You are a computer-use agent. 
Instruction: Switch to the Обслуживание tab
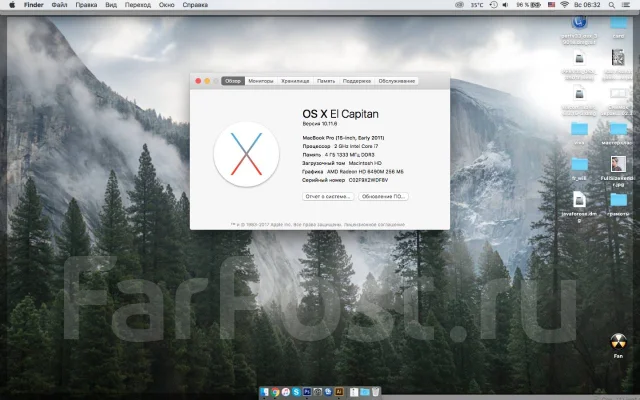point(397,81)
